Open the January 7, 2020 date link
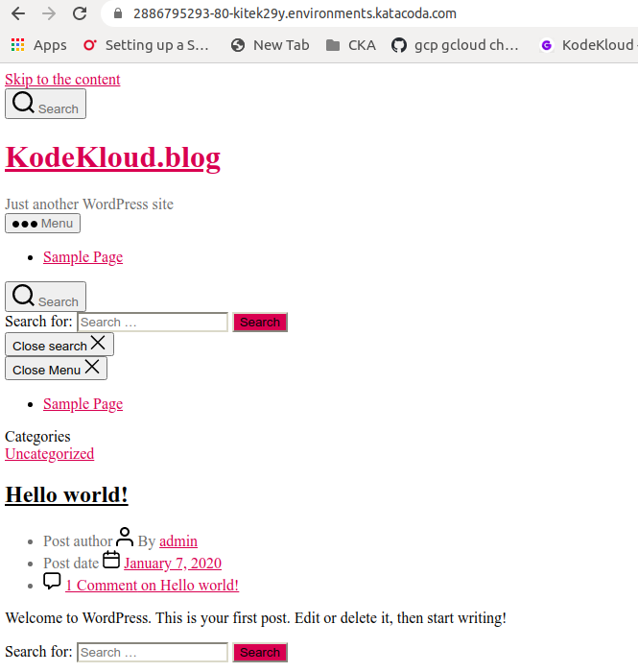The image size is (638, 672). [x=173, y=564]
